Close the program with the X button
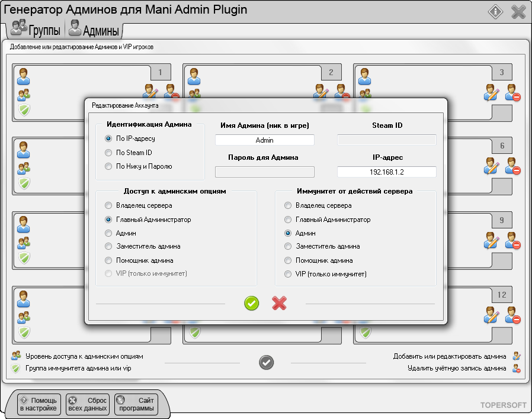This screenshot has height=419, width=532. (518, 12)
